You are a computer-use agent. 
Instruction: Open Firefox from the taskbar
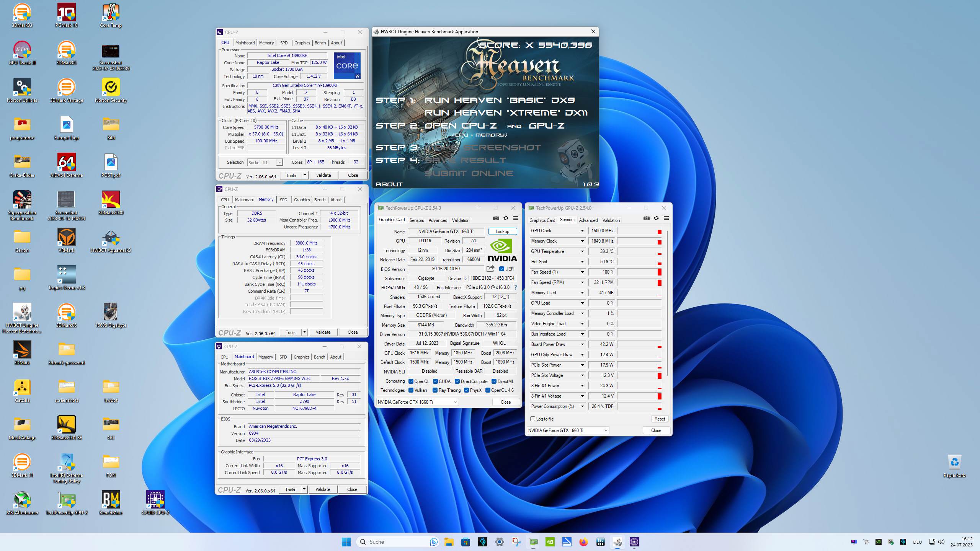[x=583, y=542]
